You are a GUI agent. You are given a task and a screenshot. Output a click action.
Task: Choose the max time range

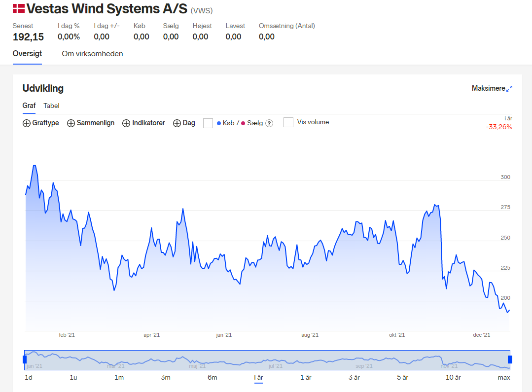click(504, 377)
